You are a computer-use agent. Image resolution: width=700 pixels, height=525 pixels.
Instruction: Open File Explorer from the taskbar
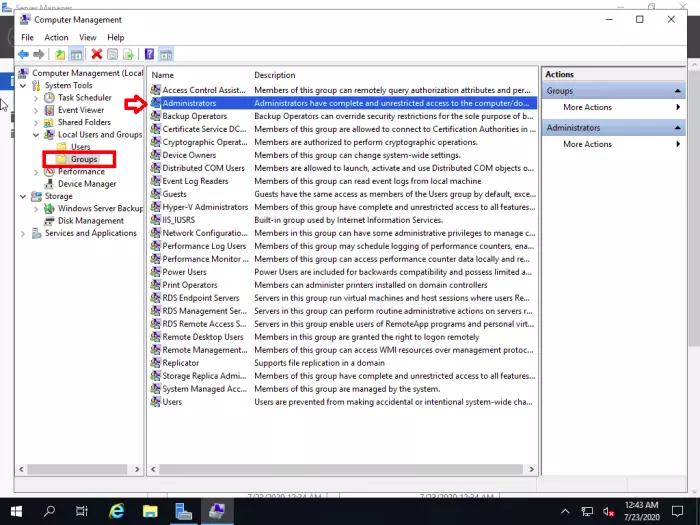coord(150,511)
